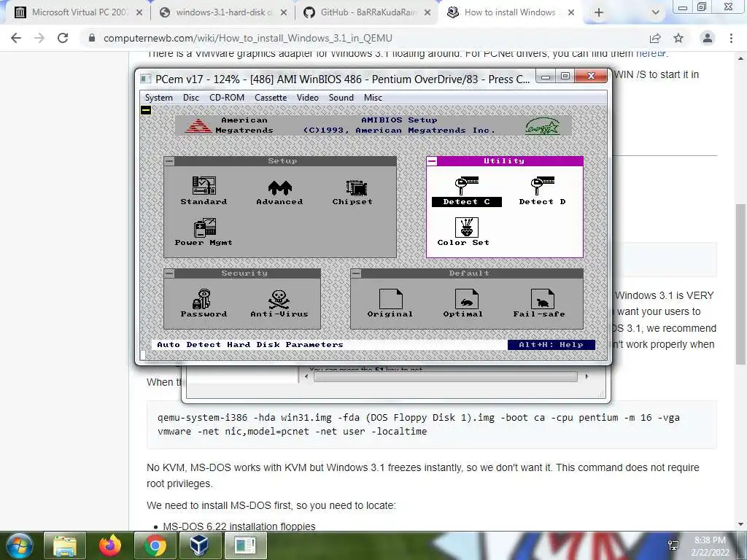Switch to GitHub BaRRaKudaRain tab

pyautogui.click(x=367, y=12)
